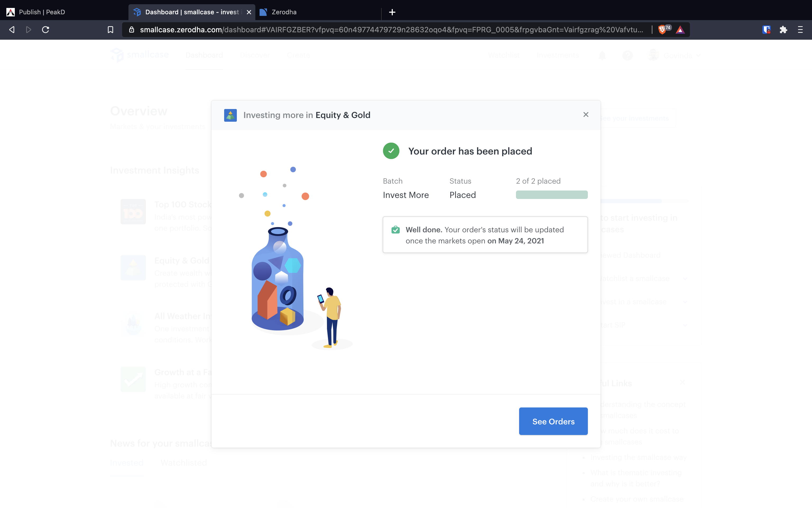This screenshot has height=508, width=812.
Task: Click the briefcase check icon beside Well done
Action: point(396,230)
